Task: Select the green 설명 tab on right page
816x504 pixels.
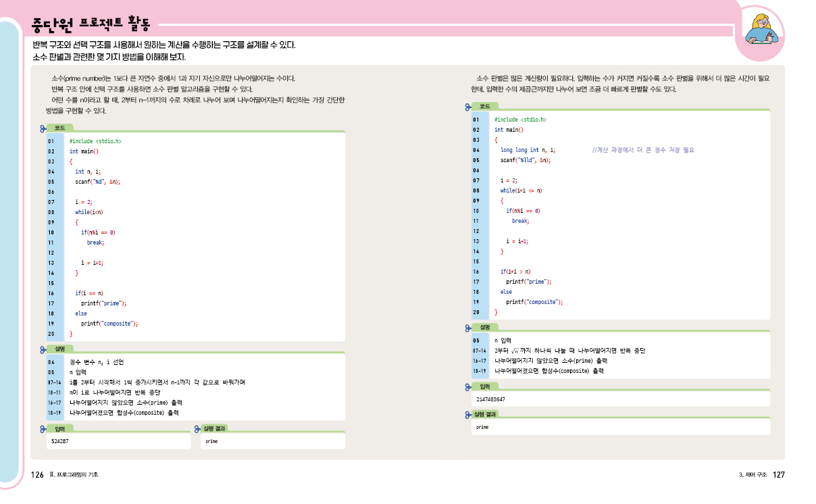Action: click(x=485, y=328)
